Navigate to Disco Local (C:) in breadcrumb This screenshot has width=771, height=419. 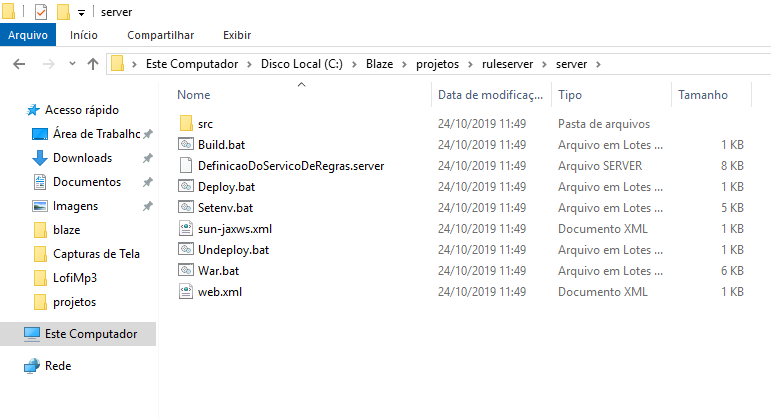[302, 64]
